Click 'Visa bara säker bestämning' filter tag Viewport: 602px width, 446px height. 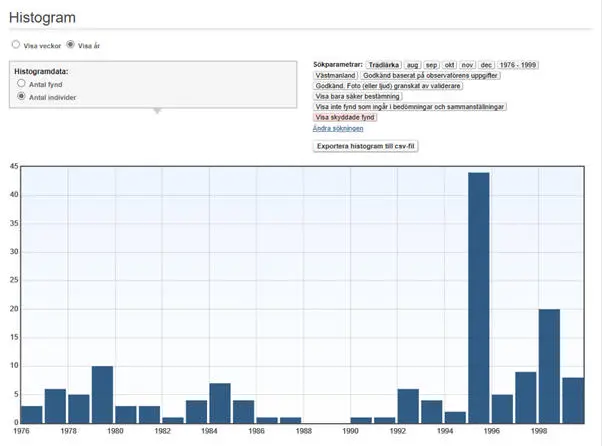pos(359,96)
